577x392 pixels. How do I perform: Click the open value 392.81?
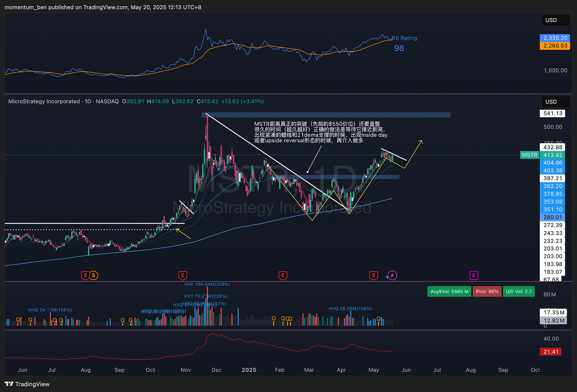[x=135, y=101]
